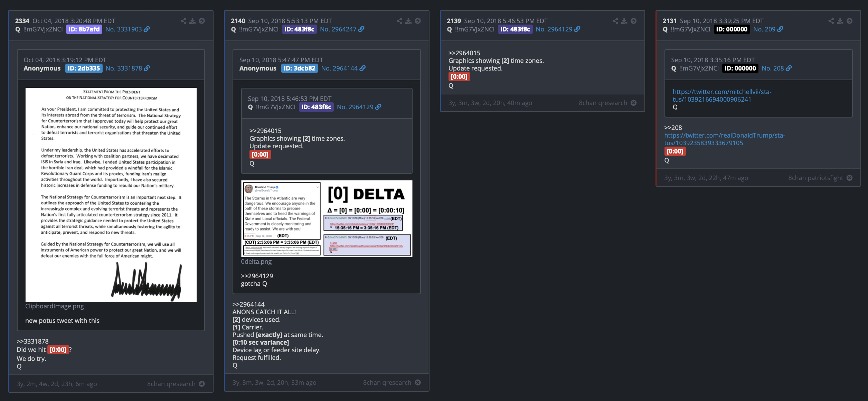This screenshot has width=868, height=401.
Task: Open post 2140 with the arrow icon
Action: (417, 21)
